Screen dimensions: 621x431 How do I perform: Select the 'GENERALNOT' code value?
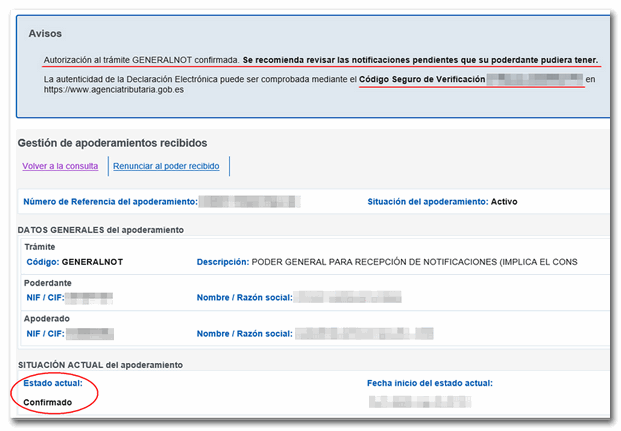point(92,263)
